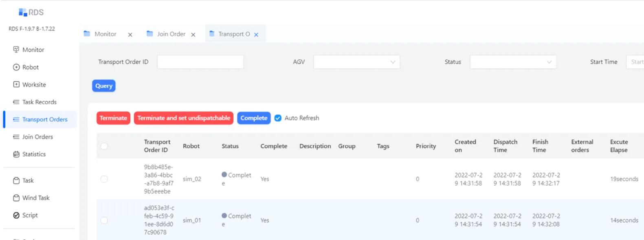Click the Status column header

coord(230,146)
